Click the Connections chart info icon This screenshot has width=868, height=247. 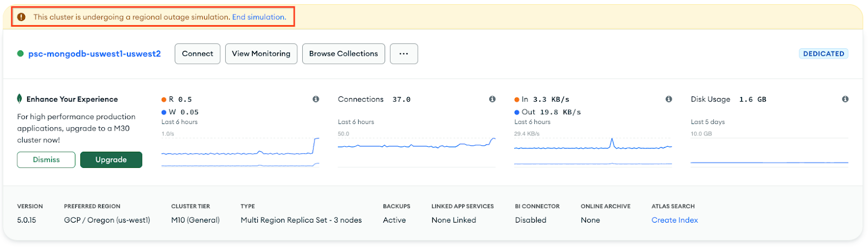[492, 99]
